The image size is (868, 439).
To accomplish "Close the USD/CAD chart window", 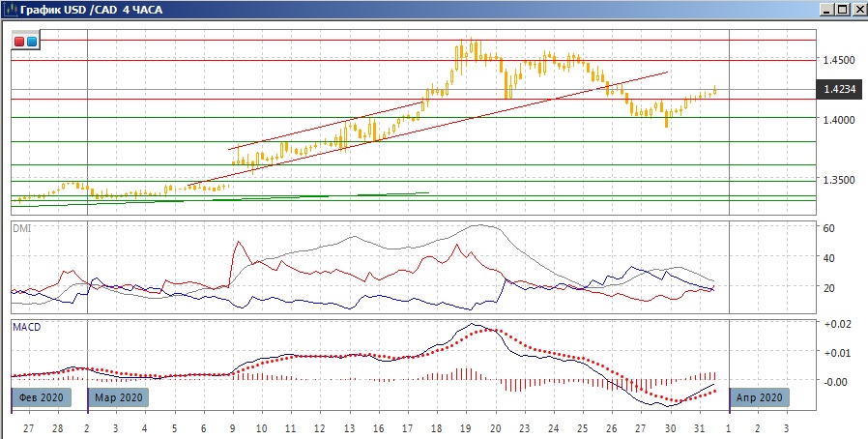I will [856, 10].
